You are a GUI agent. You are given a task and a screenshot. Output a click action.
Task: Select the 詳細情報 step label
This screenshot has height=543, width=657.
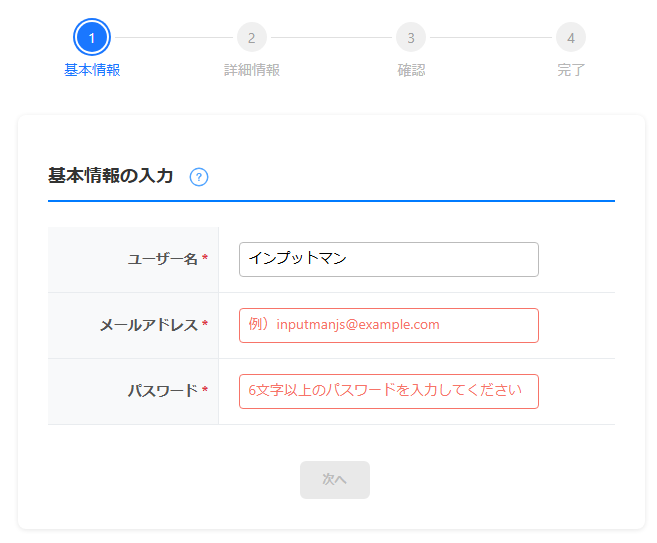(252, 70)
